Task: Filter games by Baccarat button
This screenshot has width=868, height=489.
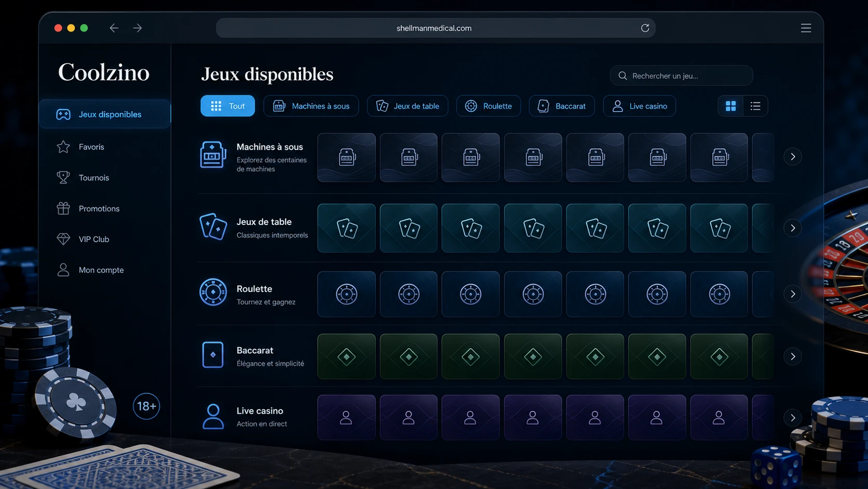Action: (562, 106)
